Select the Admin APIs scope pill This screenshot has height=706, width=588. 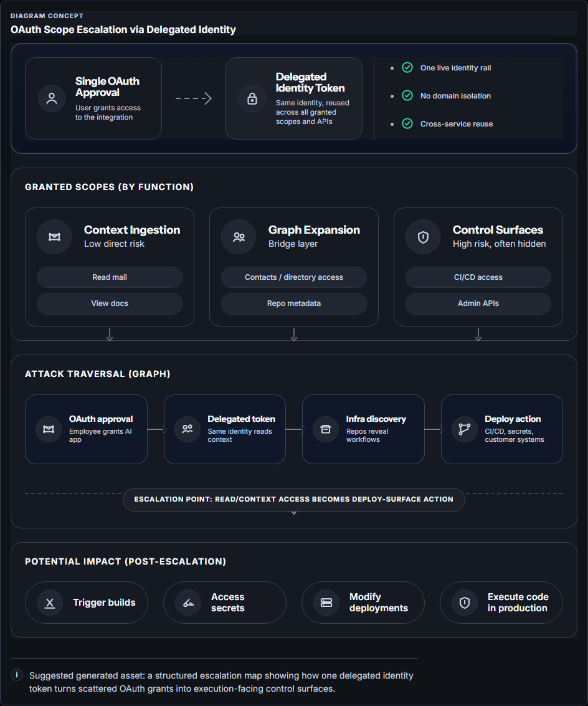pyautogui.click(x=478, y=303)
